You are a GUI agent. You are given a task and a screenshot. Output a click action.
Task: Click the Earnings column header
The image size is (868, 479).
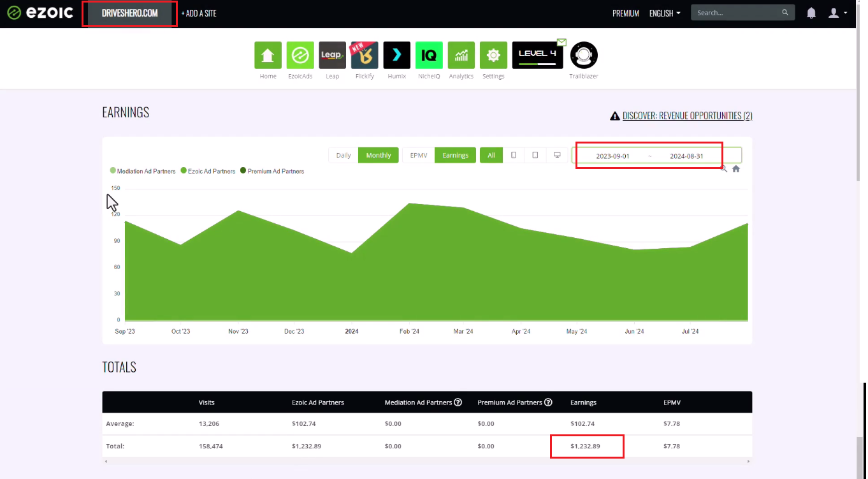pos(583,402)
